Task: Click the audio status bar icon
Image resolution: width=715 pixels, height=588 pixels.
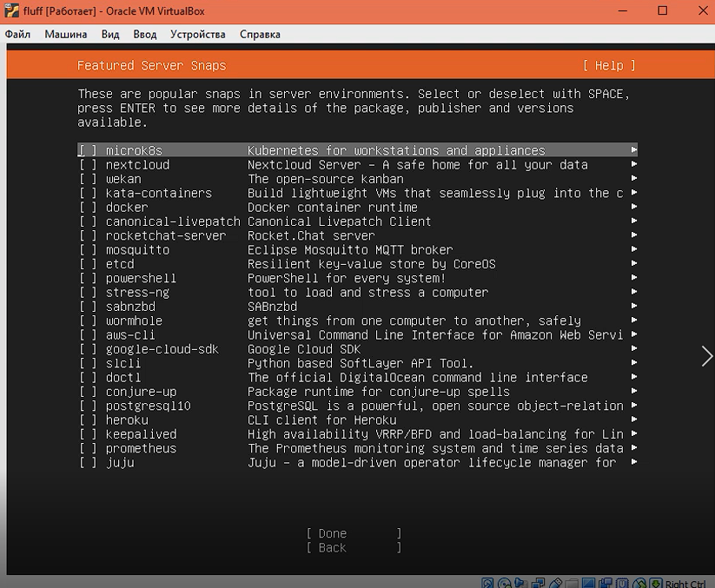Action: (x=520, y=583)
